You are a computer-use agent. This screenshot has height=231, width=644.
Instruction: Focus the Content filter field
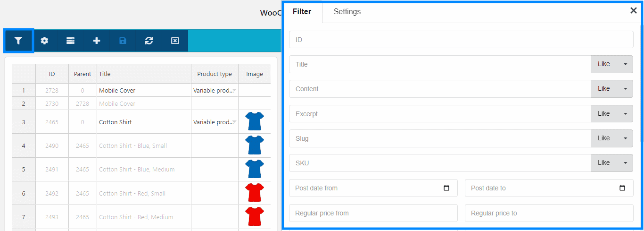[440, 89]
